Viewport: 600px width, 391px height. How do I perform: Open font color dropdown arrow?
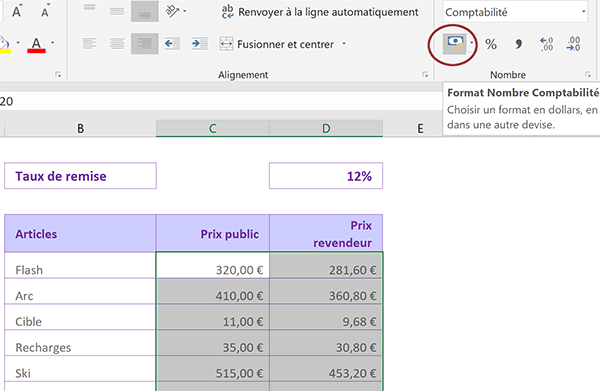(x=52, y=43)
